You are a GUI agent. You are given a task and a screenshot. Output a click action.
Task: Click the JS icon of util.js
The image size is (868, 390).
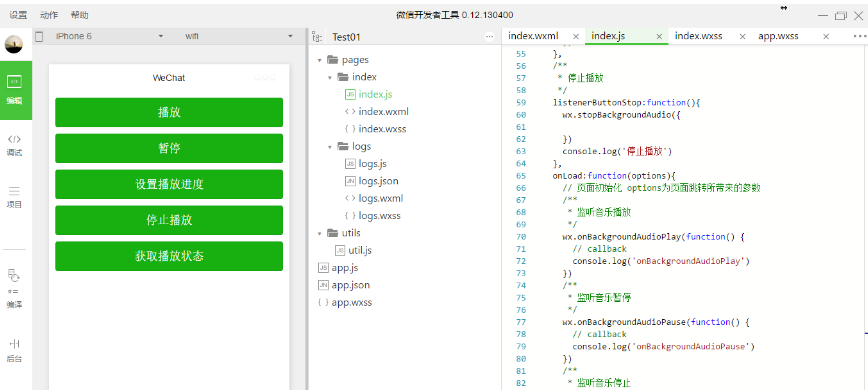(x=340, y=251)
